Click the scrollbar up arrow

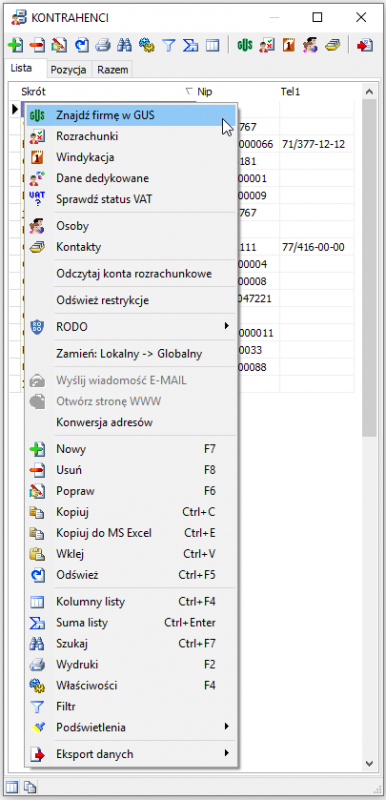(370, 92)
